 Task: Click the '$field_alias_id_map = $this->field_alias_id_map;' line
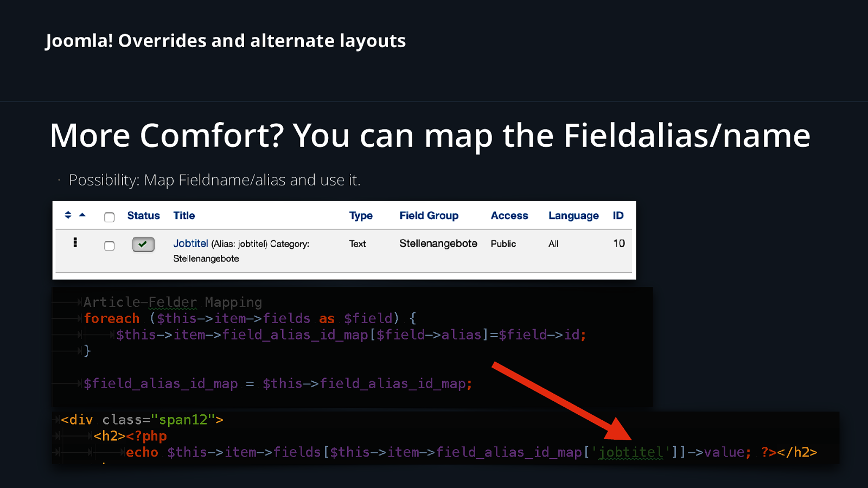tap(278, 383)
